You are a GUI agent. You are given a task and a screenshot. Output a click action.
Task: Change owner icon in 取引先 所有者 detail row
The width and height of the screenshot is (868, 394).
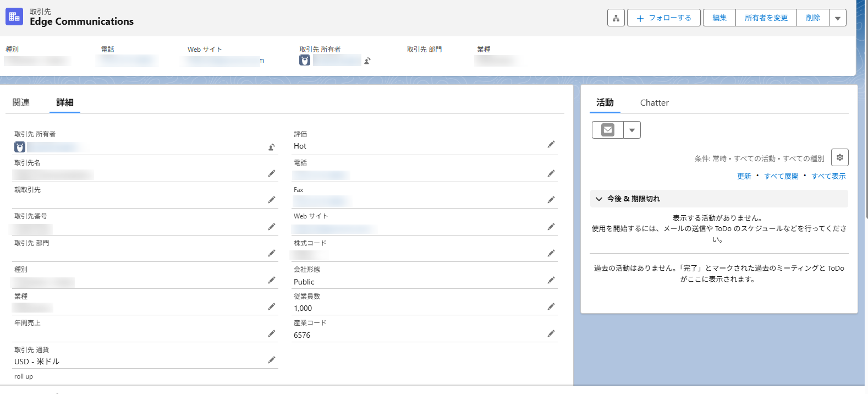272,147
